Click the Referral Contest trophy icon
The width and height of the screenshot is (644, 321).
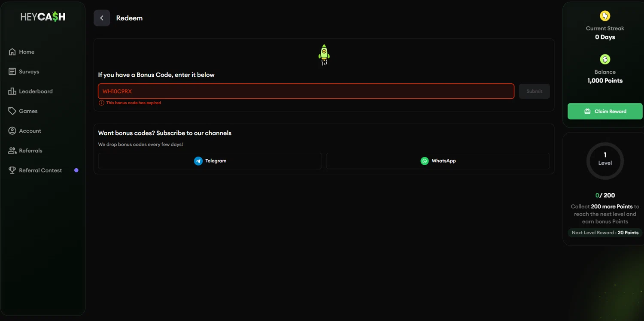point(12,170)
